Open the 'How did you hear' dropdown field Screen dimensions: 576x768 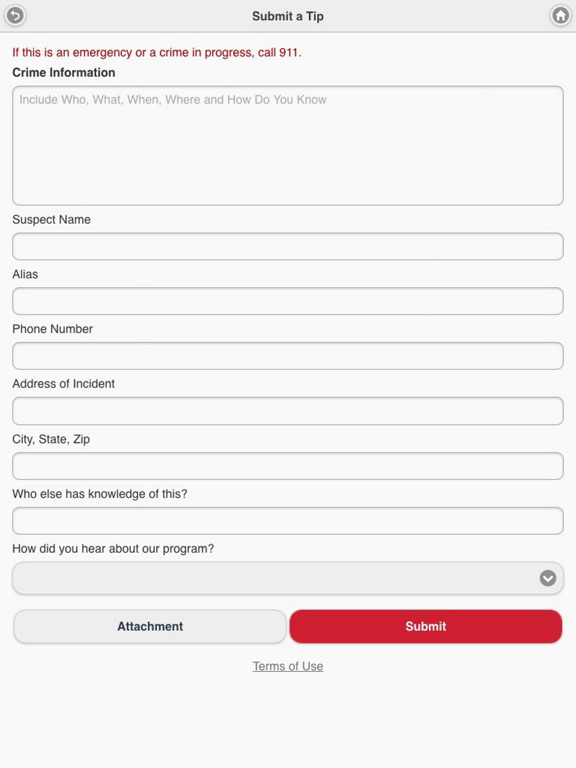coord(288,578)
